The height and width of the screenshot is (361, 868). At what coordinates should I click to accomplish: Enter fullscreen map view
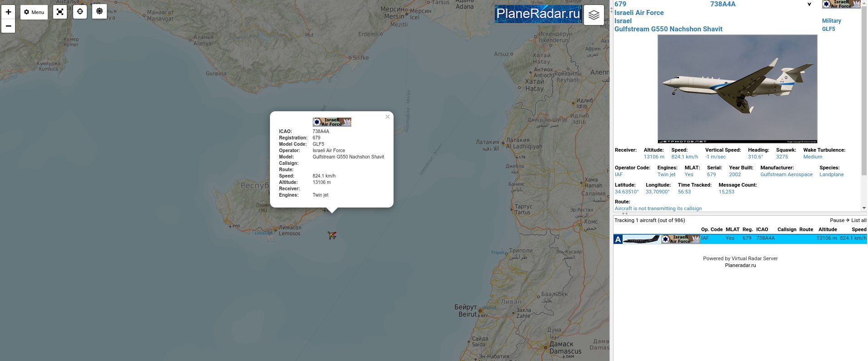coord(60,12)
